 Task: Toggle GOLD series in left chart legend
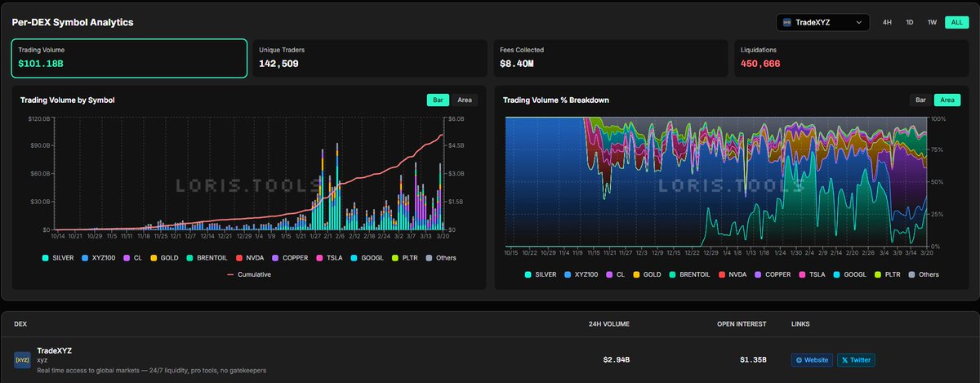pos(166,257)
